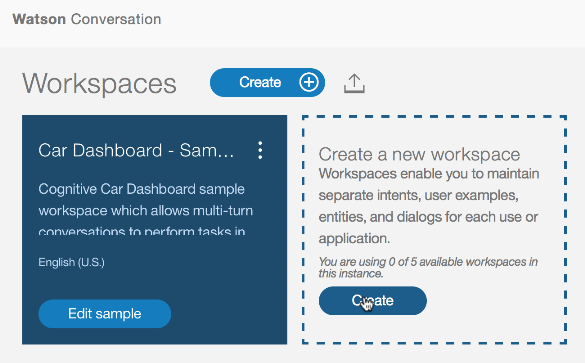585x363 pixels.
Task: Click the truncated conversations to perform tasks line
Action: coord(142,231)
